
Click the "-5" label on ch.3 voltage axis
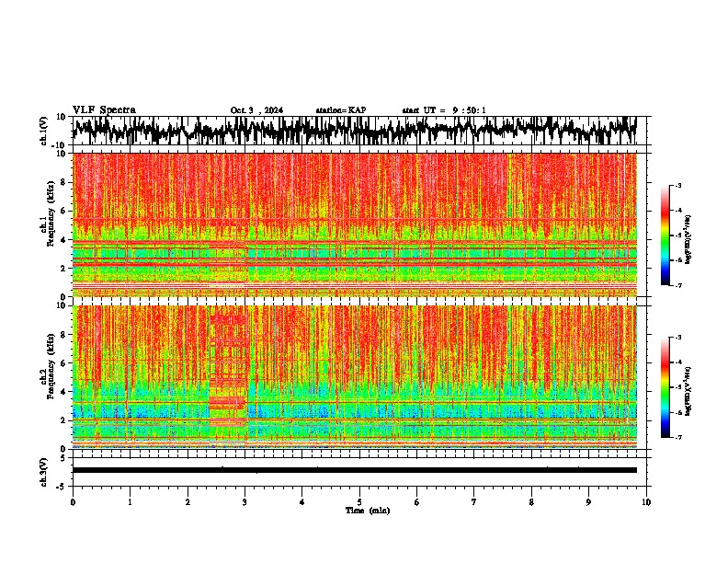pos(62,487)
